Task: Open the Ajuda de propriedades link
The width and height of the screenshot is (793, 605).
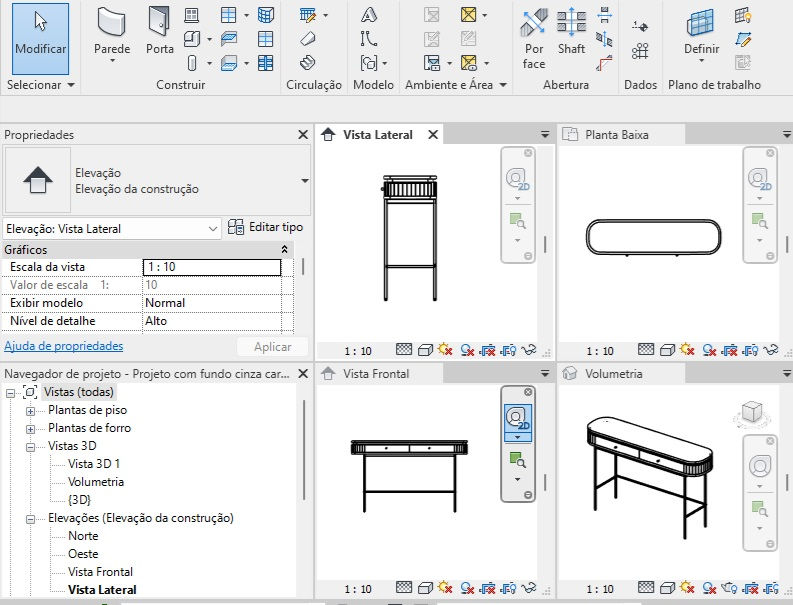Action: (x=64, y=346)
